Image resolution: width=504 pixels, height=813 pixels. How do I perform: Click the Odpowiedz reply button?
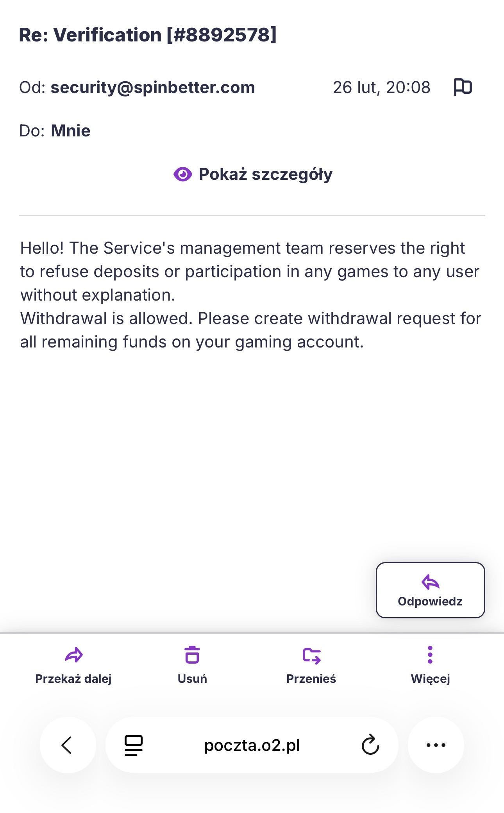(430, 590)
